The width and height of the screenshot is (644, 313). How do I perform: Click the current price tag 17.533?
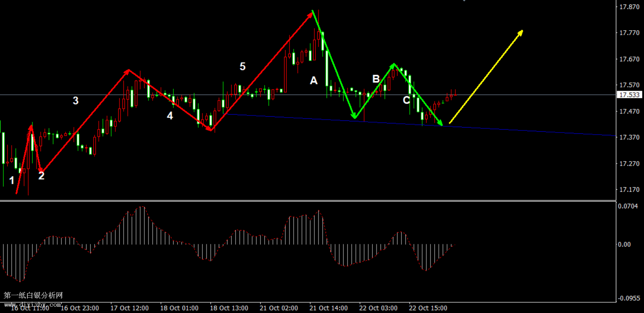pyautogui.click(x=629, y=95)
